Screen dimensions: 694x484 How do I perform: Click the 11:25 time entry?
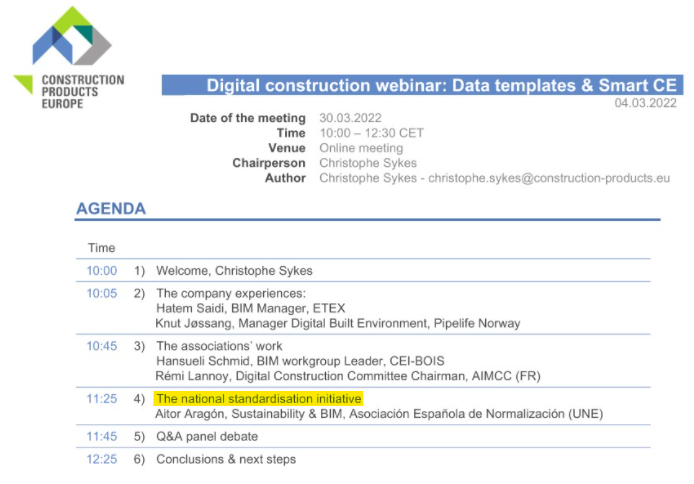pos(102,399)
